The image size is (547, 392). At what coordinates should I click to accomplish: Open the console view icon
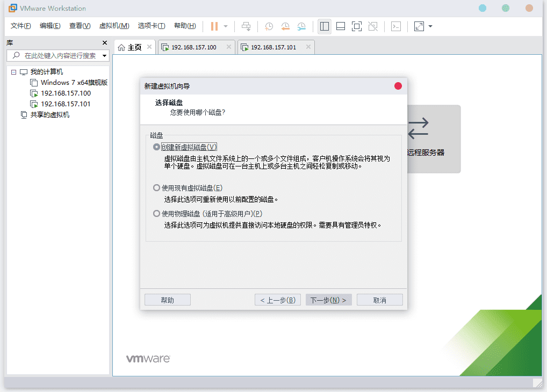coord(396,26)
